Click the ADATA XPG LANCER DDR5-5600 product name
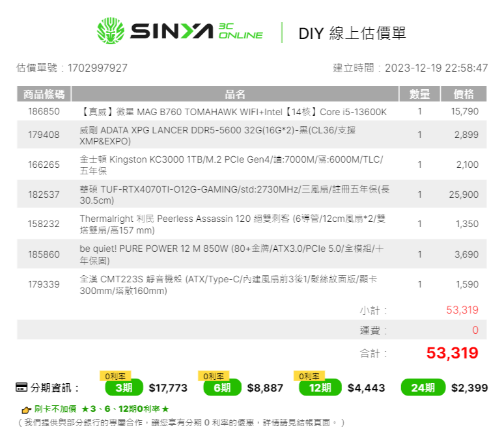Screen dimensions: 504x443 pos(217,135)
